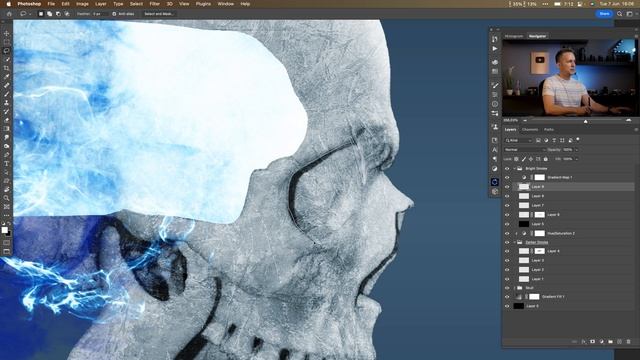Click the Create New Group folder icon
This screenshot has width=640, height=360.
[610, 342]
